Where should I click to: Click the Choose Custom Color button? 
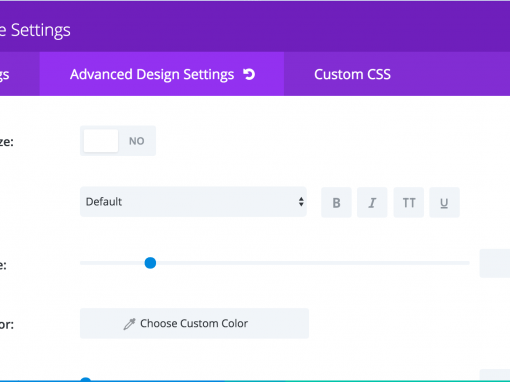[x=194, y=323]
